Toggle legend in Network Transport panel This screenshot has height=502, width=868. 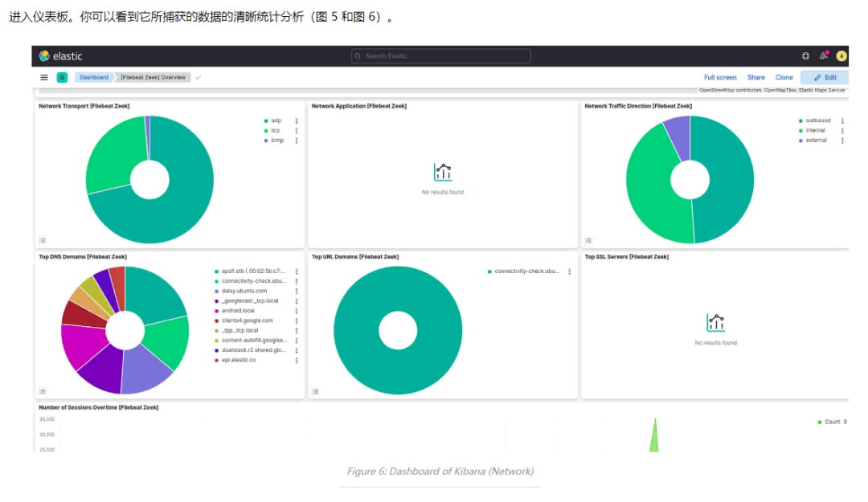tap(43, 241)
